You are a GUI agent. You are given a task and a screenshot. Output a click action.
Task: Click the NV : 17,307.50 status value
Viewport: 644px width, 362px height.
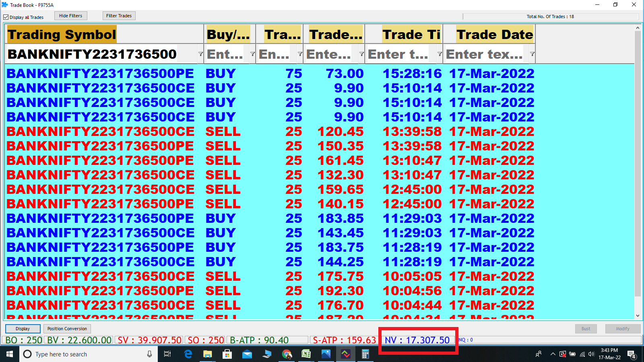(417, 340)
